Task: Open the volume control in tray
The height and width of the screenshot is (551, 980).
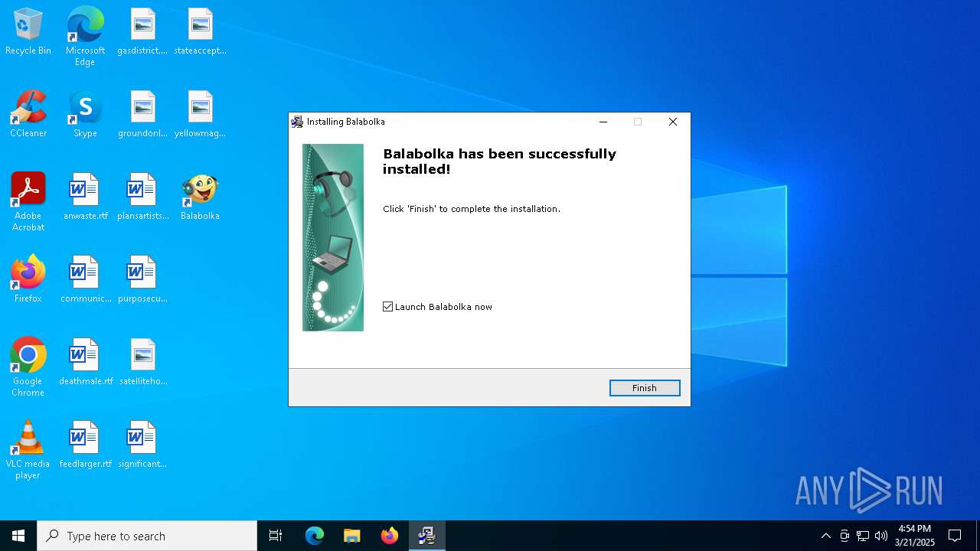Action: click(881, 536)
